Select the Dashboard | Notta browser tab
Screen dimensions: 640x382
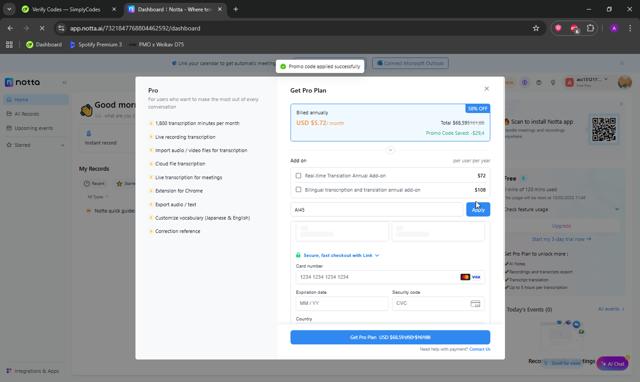coord(175,9)
